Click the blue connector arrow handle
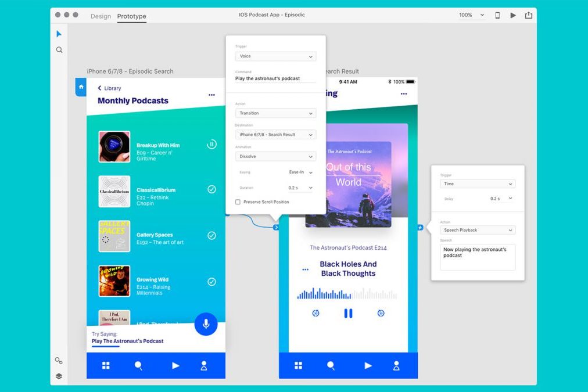Image resolution: width=588 pixels, height=392 pixels. point(276,227)
